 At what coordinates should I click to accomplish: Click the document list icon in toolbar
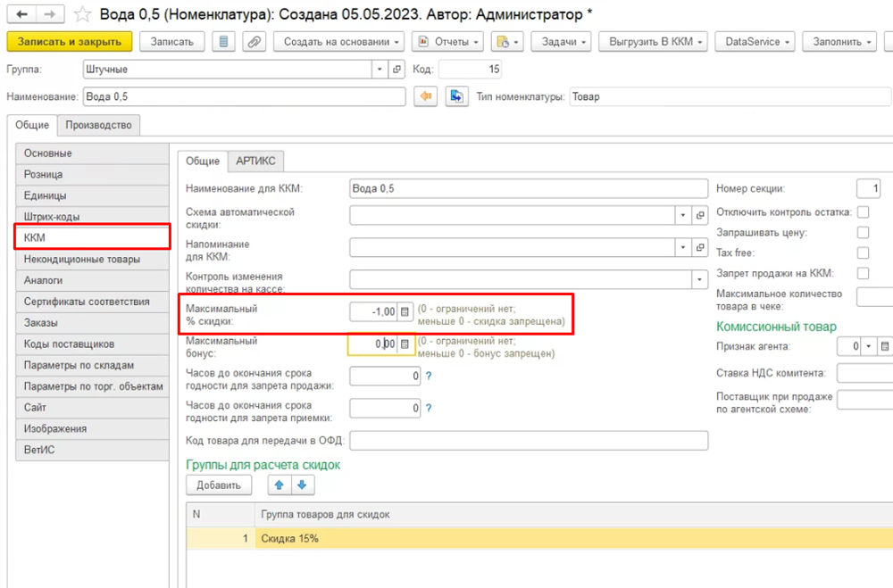pos(223,42)
